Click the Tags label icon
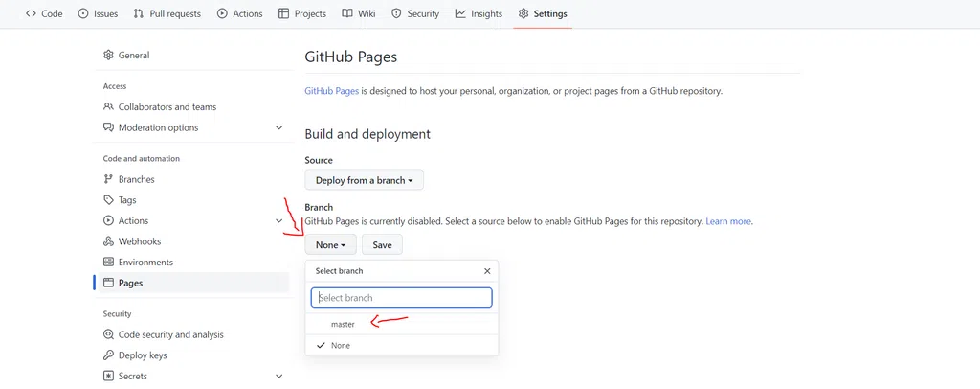980x389 pixels. (108, 200)
